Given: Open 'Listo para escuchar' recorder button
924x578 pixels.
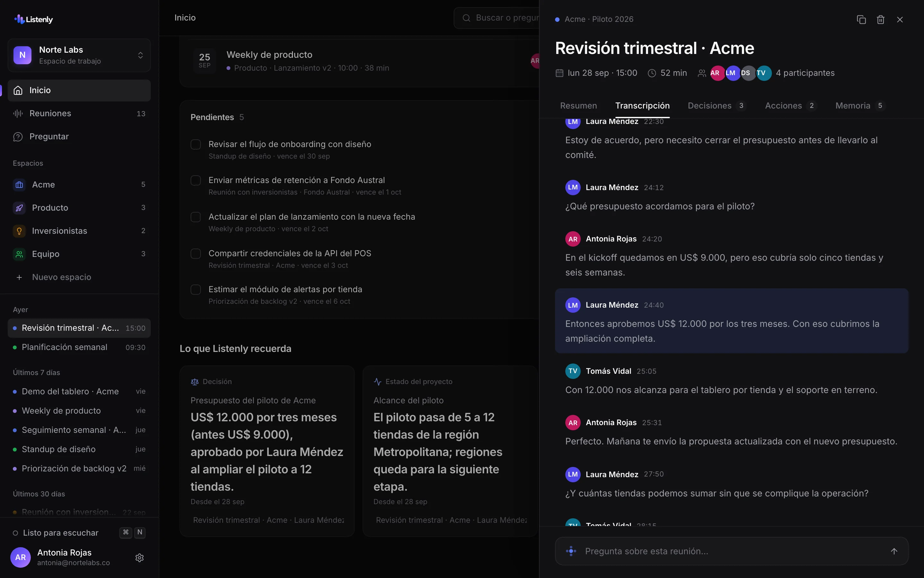Looking at the screenshot, I should [x=79, y=532].
